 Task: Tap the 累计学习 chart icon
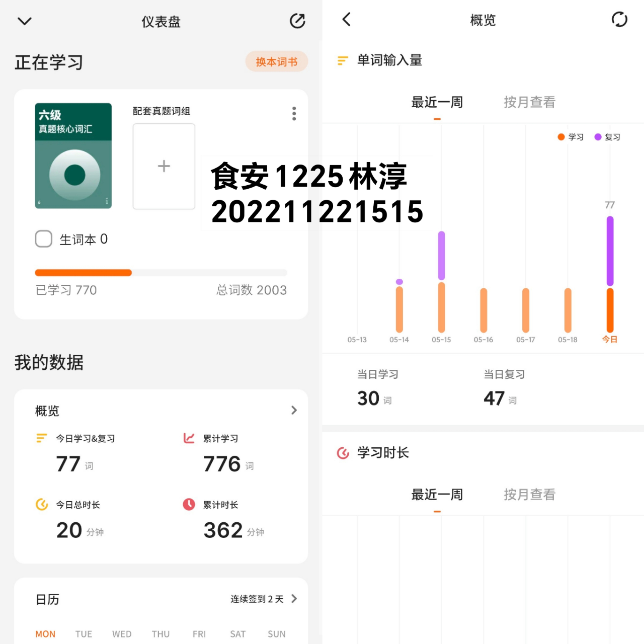[189, 438]
